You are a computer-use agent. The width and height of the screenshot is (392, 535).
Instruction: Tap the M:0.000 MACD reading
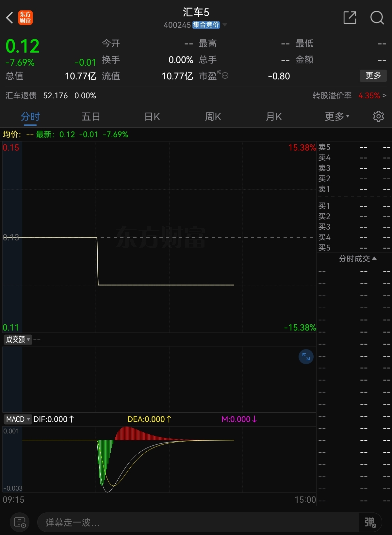239,419
